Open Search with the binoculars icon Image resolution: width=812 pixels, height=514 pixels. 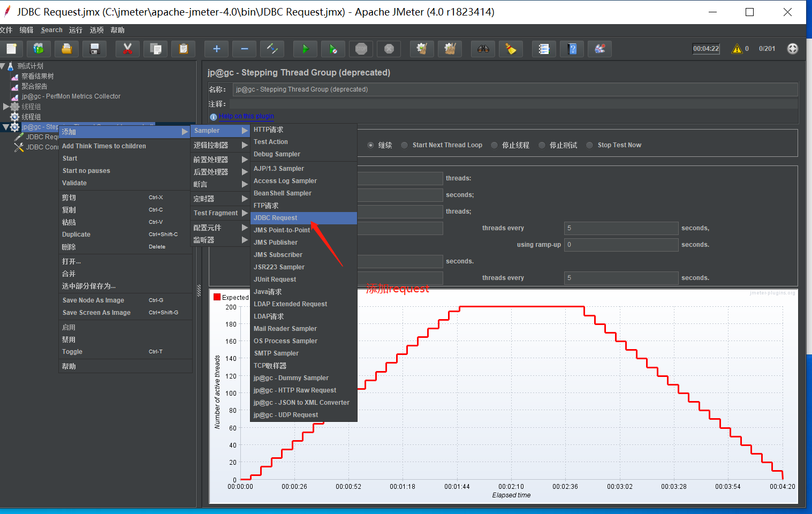click(x=483, y=49)
